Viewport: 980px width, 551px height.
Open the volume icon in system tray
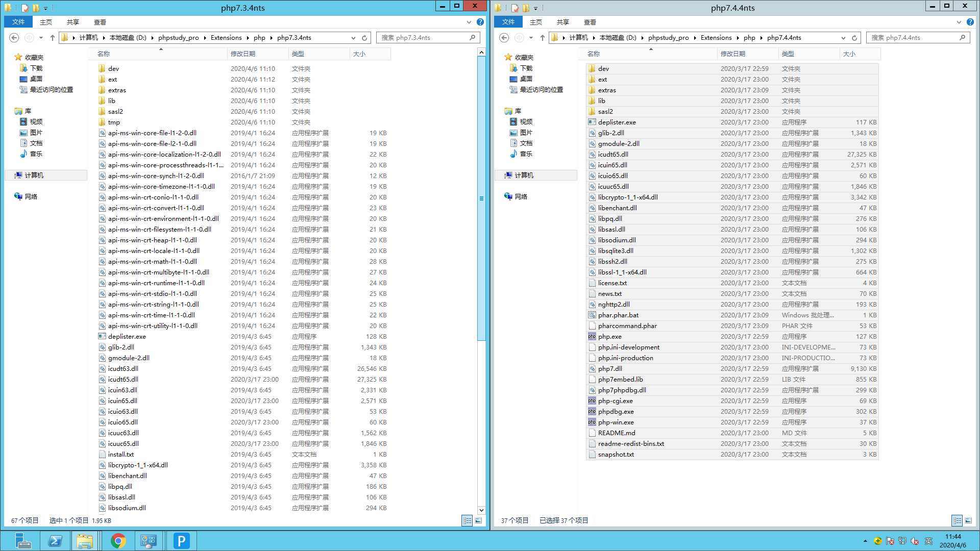point(914,541)
